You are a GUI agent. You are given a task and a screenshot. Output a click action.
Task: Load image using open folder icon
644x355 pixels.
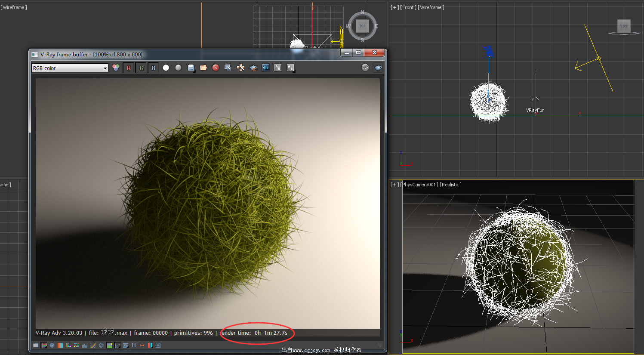(x=203, y=68)
